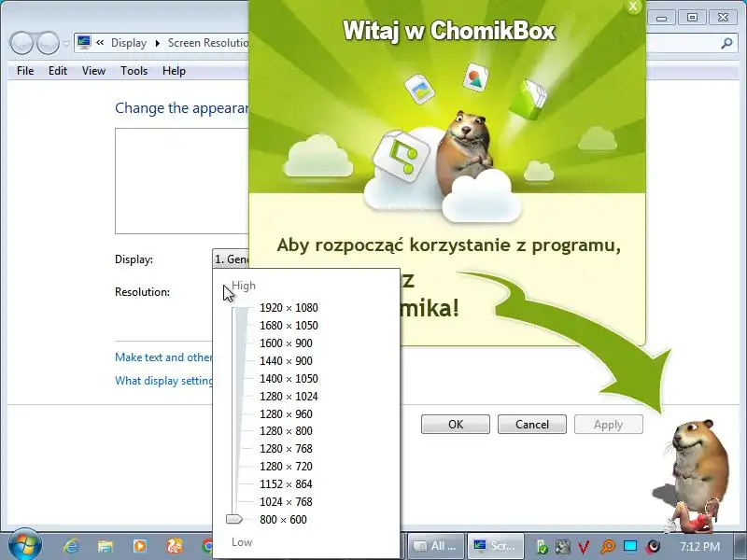The width and height of the screenshot is (747, 560).
Task: Click the 'Screen Resolution' breadcrumb
Action: (x=208, y=43)
